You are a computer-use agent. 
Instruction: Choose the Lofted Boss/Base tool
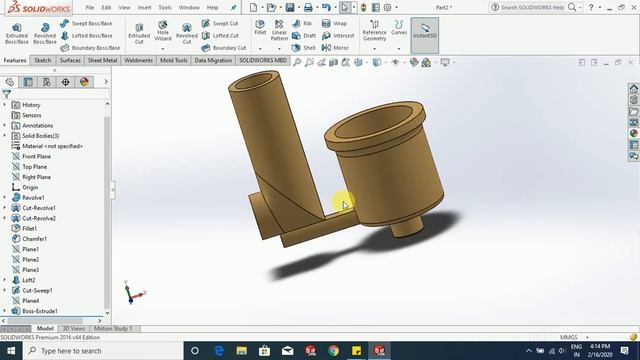[86, 36]
